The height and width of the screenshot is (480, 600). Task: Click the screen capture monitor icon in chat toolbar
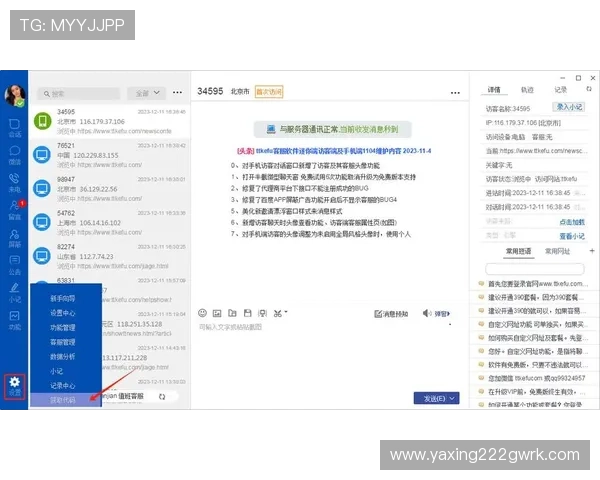point(262,313)
